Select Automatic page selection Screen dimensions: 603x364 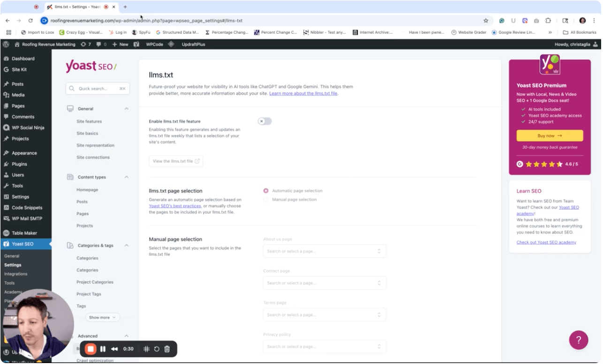click(x=266, y=191)
